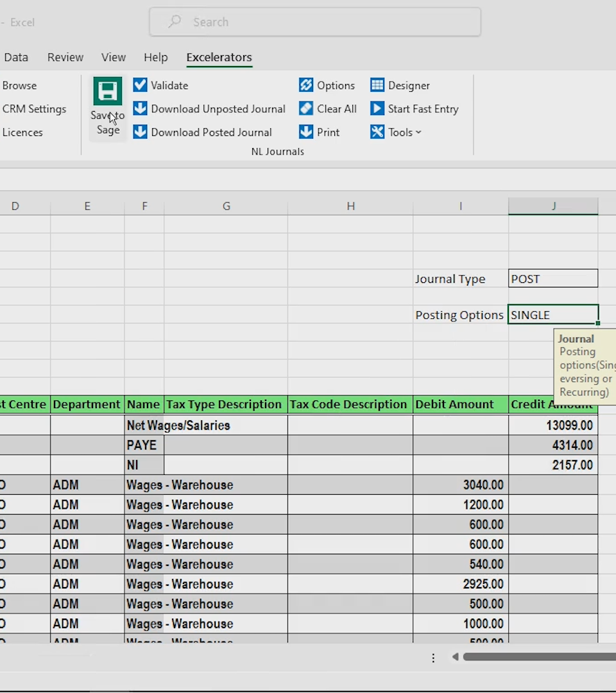Click the Journal Type label
616x693 pixels.
click(x=450, y=279)
